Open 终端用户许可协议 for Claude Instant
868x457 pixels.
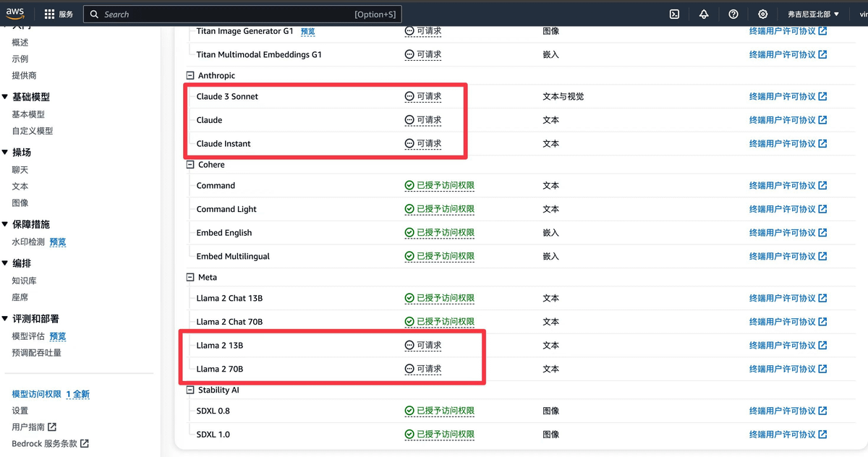(788, 144)
